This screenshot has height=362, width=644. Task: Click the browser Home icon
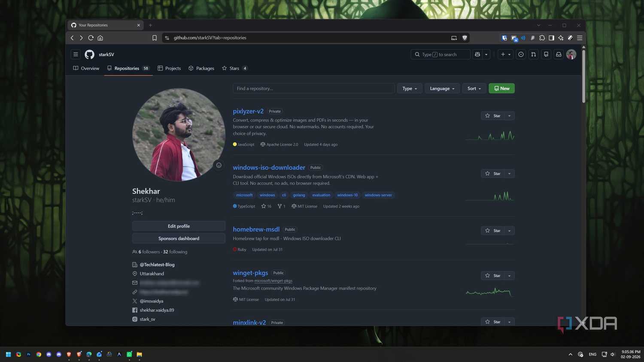click(100, 38)
